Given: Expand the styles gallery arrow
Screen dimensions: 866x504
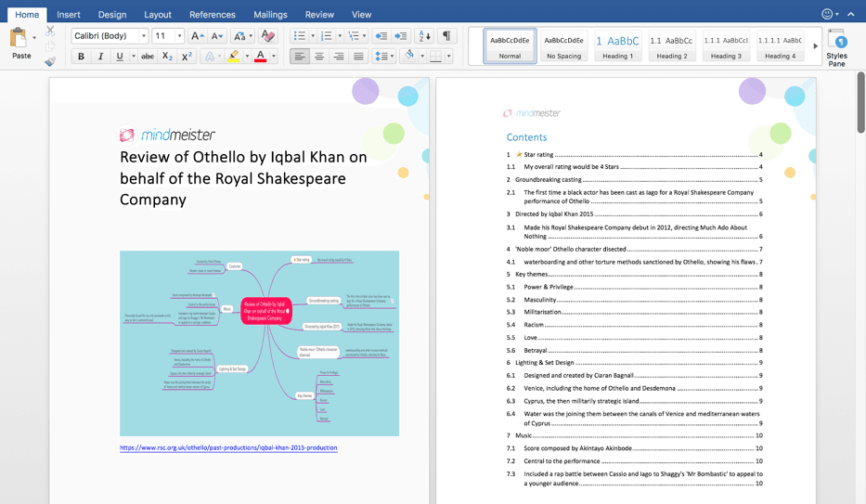Looking at the screenshot, I should (815, 45).
